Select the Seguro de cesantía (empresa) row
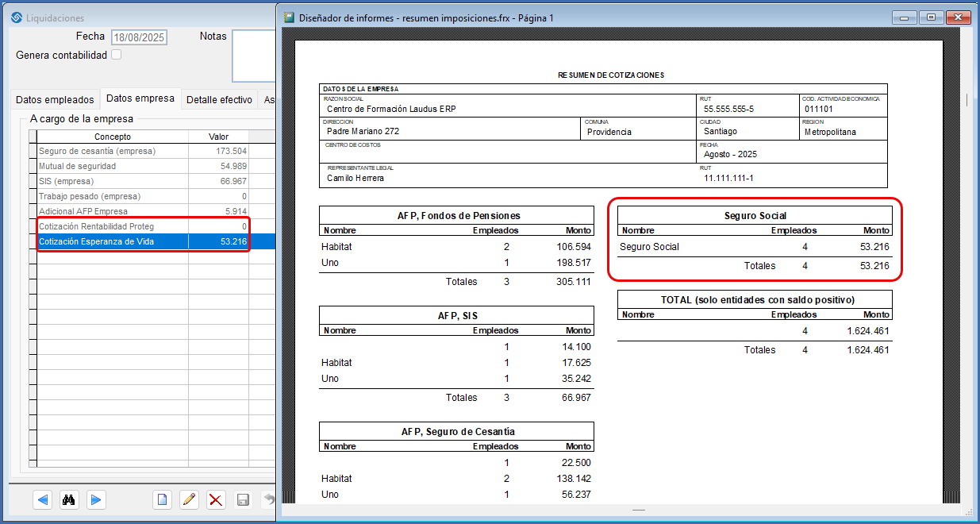Viewport: 980px width, 524px height. click(x=111, y=151)
